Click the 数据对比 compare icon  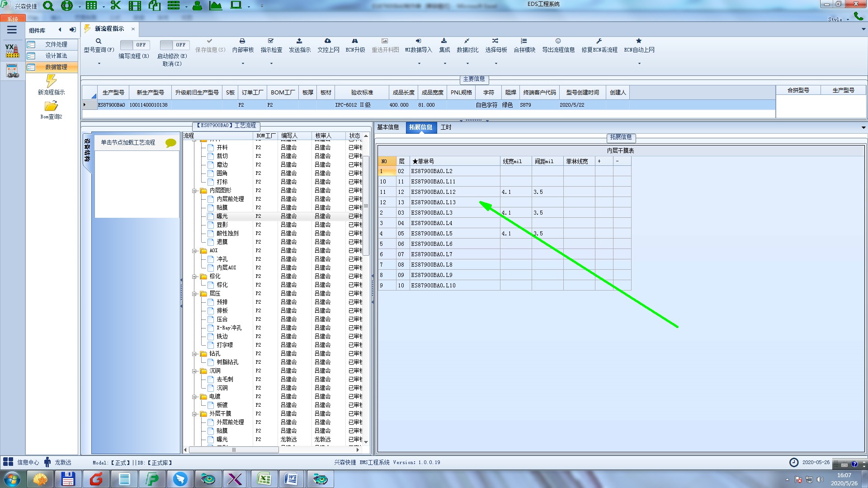(467, 41)
